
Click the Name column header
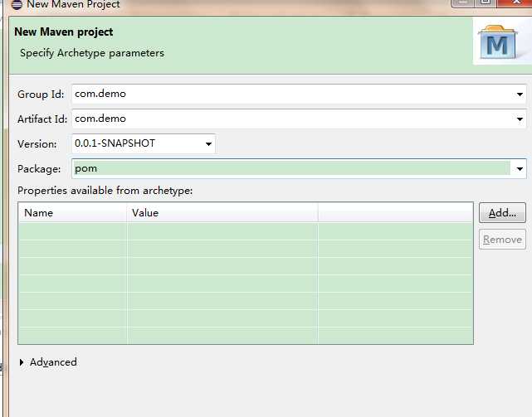(72, 212)
